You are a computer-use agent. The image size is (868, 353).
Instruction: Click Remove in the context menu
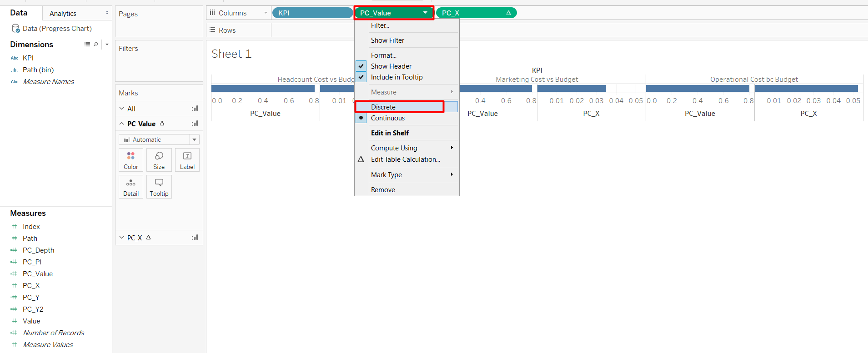coord(383,190)
